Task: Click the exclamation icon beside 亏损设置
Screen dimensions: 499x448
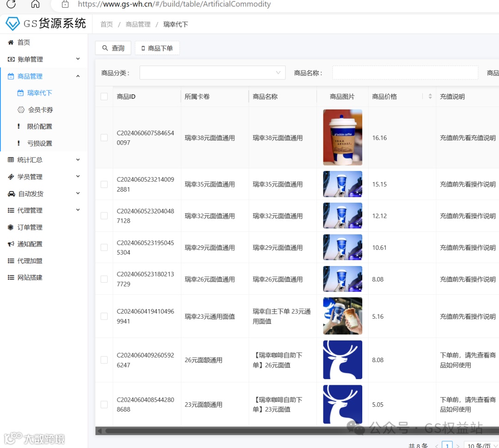Action: pos(18,143)
